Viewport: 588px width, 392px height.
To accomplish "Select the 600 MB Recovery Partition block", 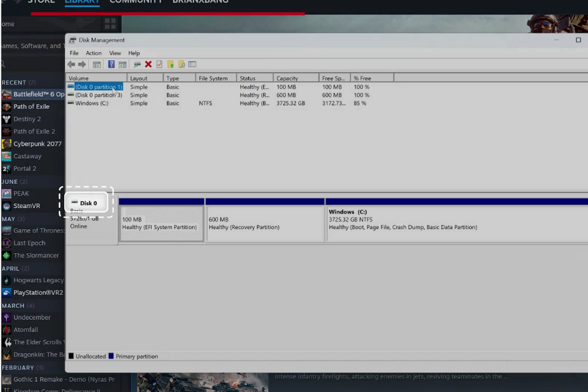I will click(x=265, y=224).
